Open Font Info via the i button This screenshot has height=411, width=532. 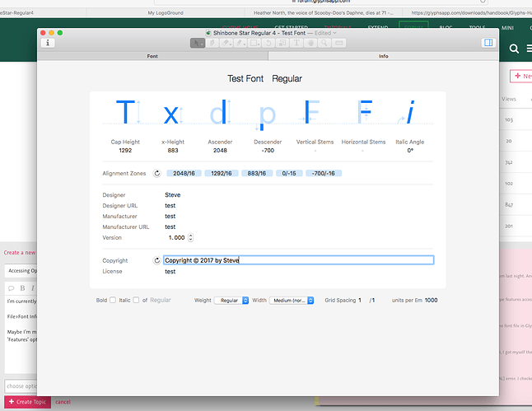click(48, 43)
